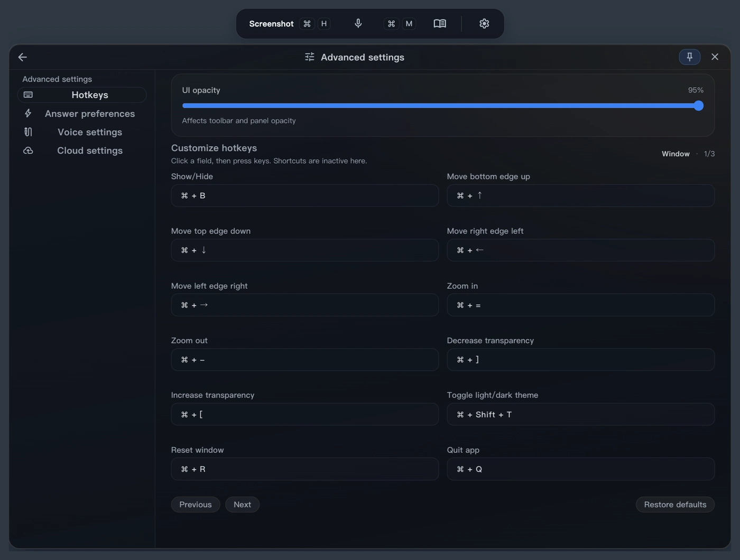Click Restore defaults button

coord(675,505)
